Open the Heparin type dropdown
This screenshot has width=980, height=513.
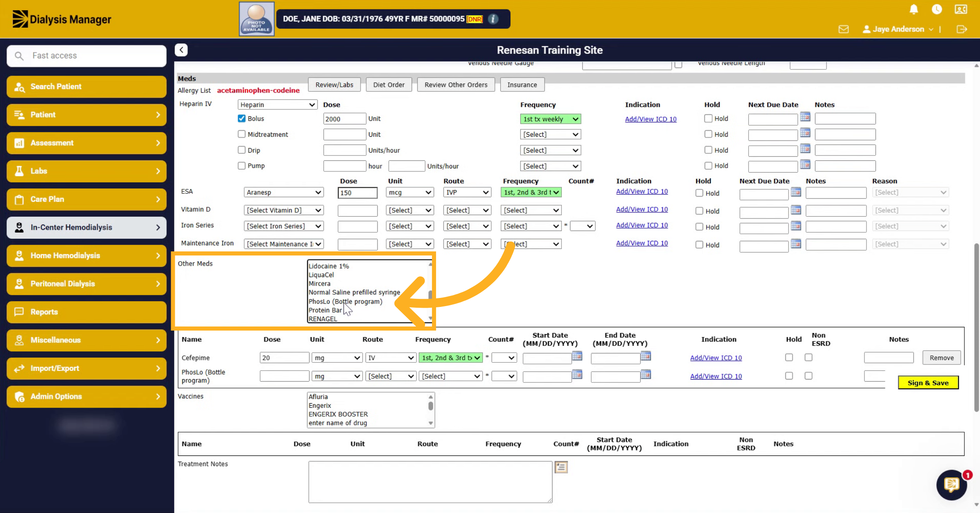point(277,105)
